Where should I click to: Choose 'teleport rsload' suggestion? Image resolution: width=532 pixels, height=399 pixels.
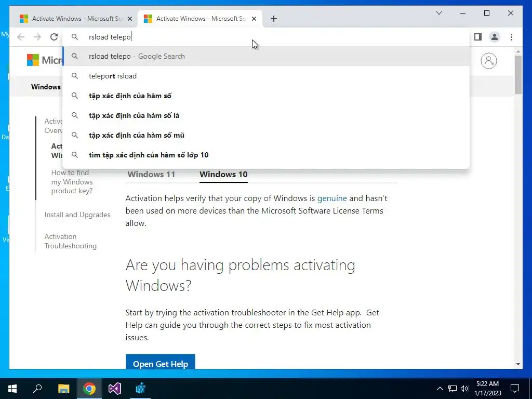(x=267, y=76)
